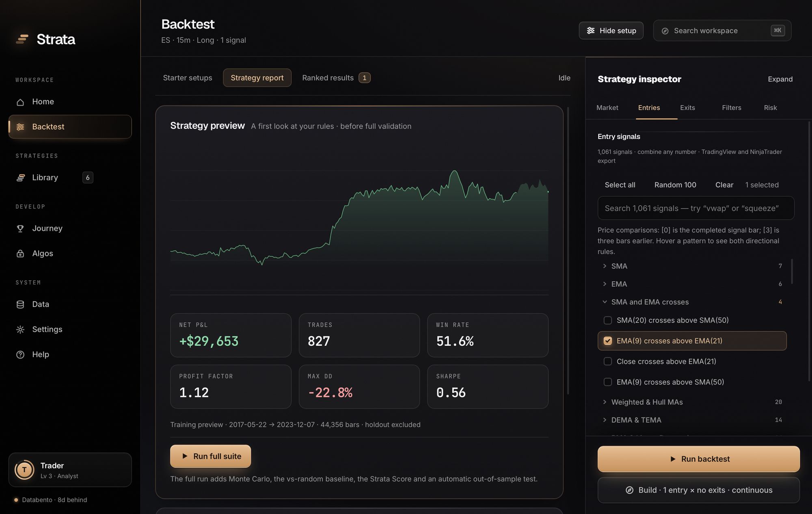Check SMA(20) crosses above SMA(50)
Screen dimensions: 812x514
[608, 320]
